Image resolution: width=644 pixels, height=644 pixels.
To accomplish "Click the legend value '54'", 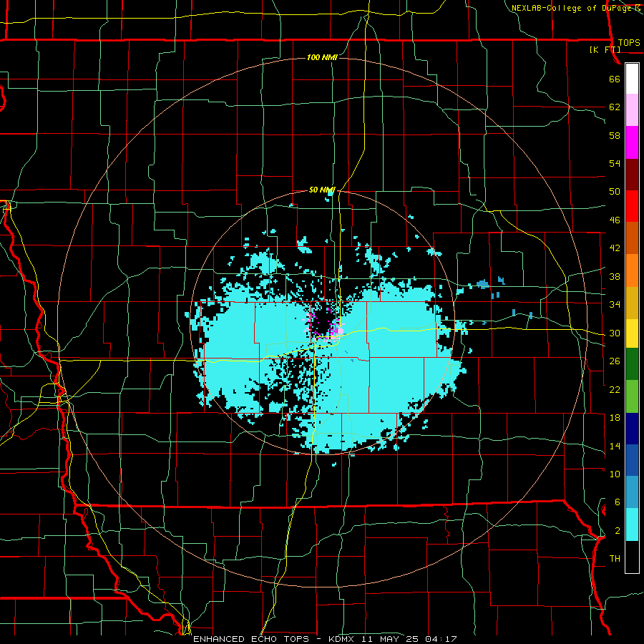I will point(615,163).
